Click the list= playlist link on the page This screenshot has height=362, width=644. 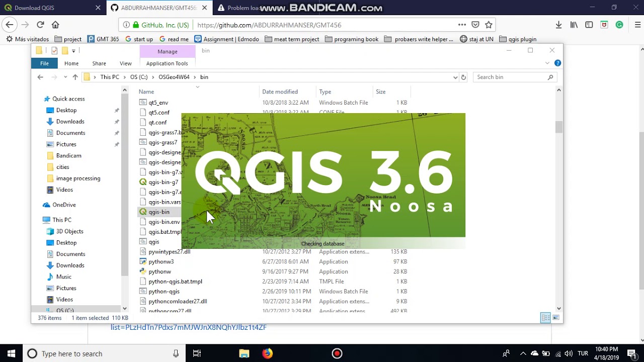point(188,327)
